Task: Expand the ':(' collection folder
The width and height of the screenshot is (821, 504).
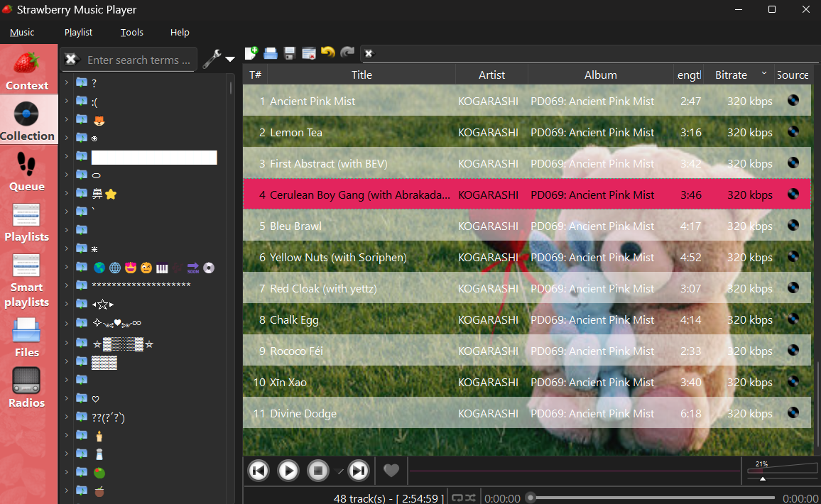Action: click(x=67, y=101)
